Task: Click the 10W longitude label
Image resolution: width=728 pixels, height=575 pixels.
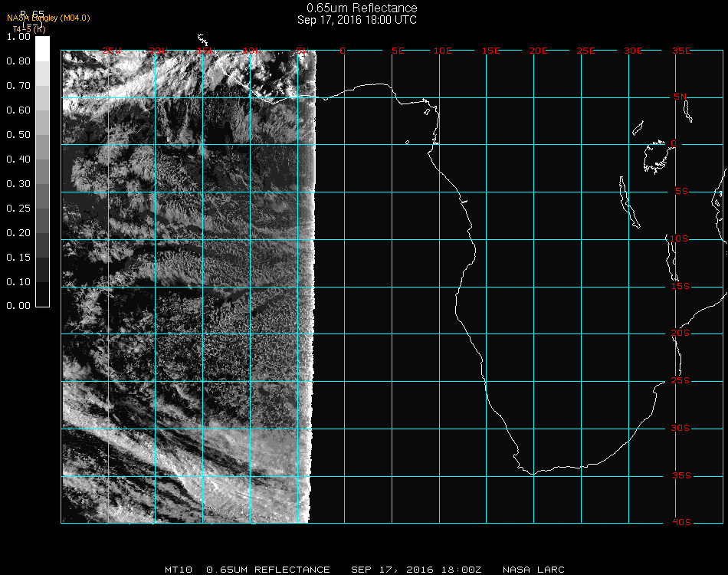Action: point(252,51)
